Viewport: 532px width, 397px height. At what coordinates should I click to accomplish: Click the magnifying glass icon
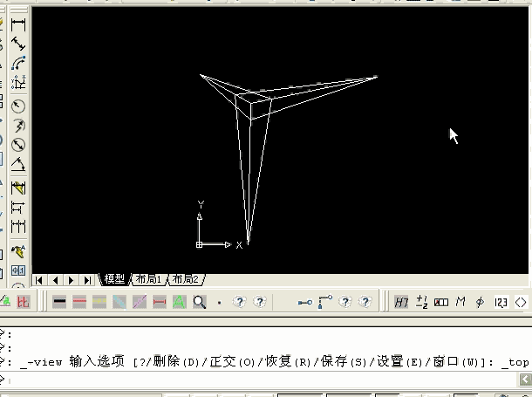(200, 301)
